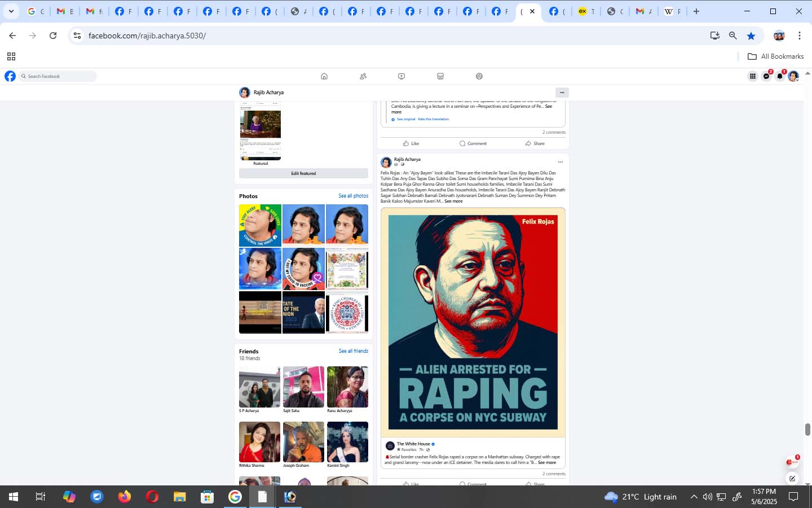This screenshot has width=812, height=508.
Task: Open COVID-19 vaccine frame photo
Action: click(303, 269)
